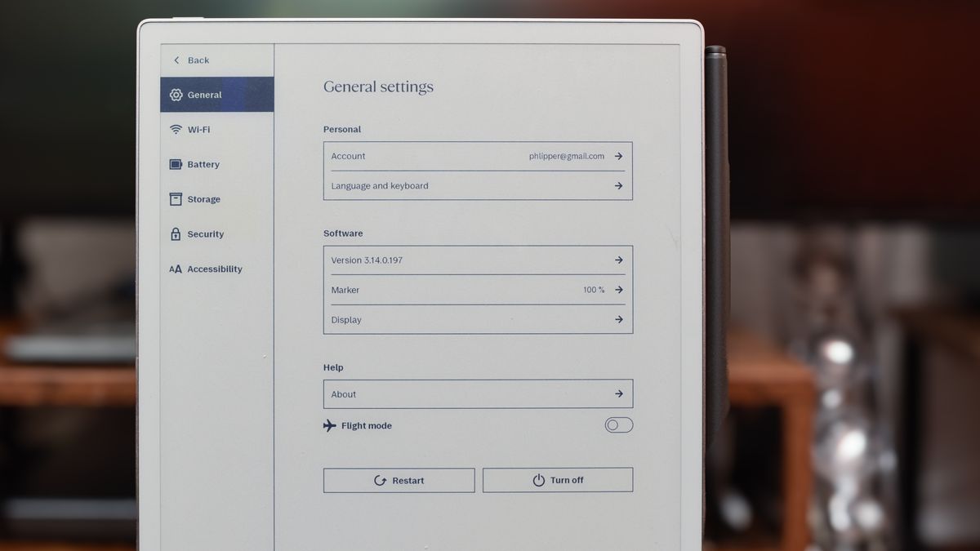Open software Version 3.14.0.197 details
The image size is (980, 551).
click(x=619, y=260)
